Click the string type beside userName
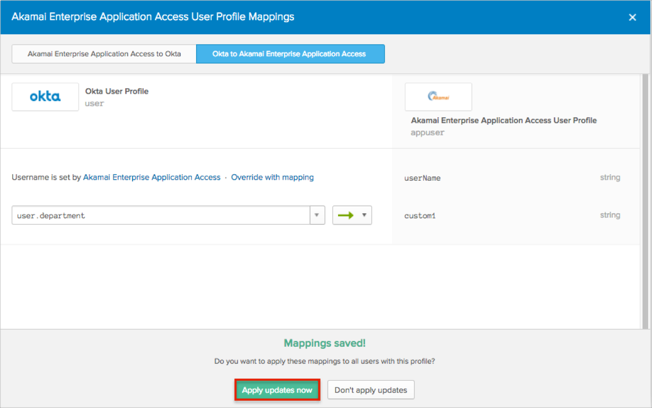652x408 pixels. pyautogui.click(x=610, y=178)
